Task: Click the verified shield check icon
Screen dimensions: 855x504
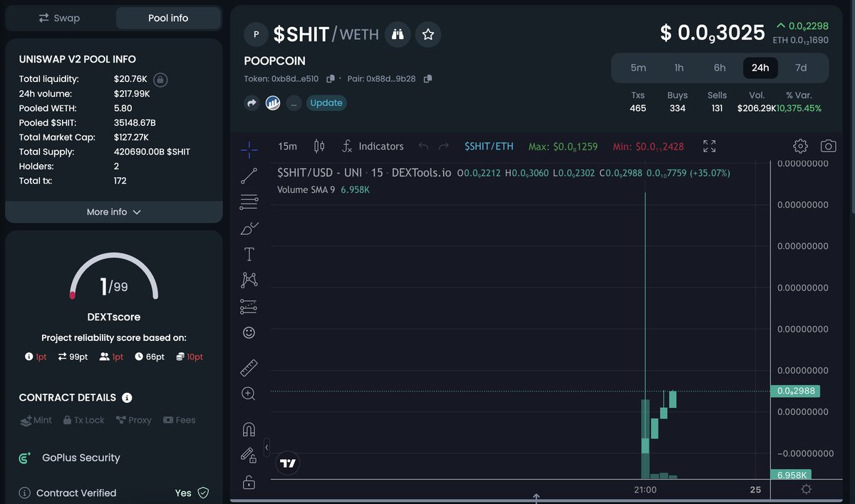Action: coord(203,493)
